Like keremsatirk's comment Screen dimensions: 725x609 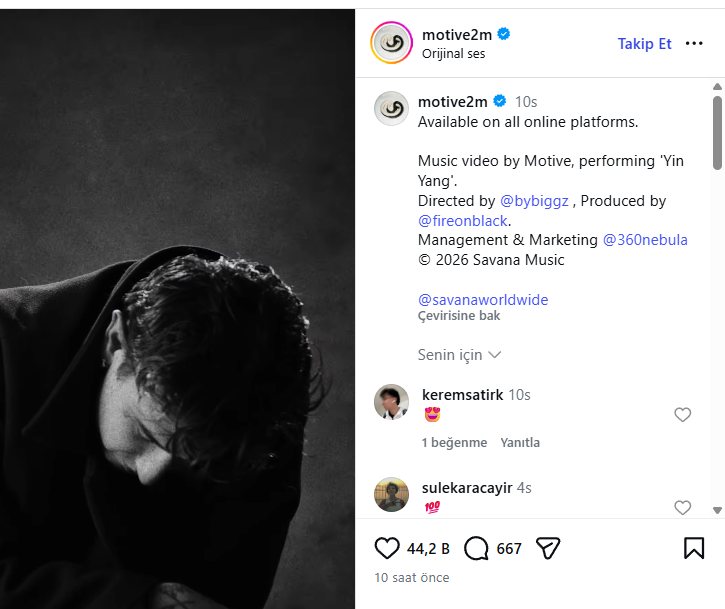tap(683, 415)
